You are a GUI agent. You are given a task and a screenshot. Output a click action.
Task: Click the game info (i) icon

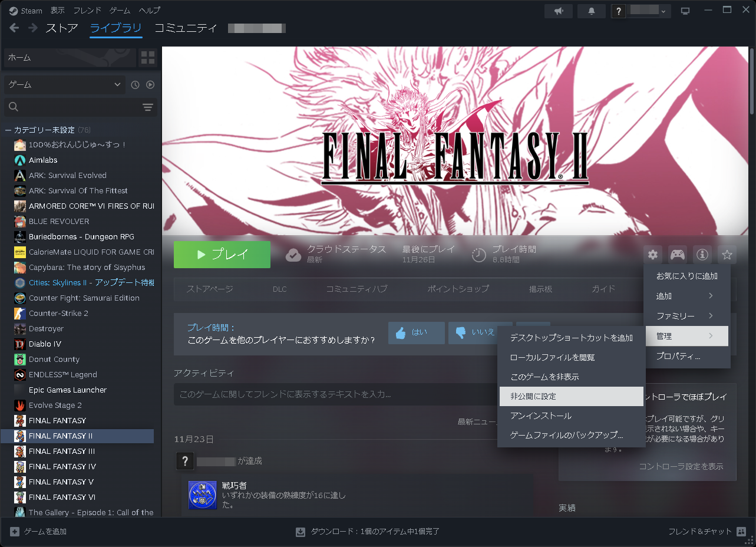coord(701,254)
